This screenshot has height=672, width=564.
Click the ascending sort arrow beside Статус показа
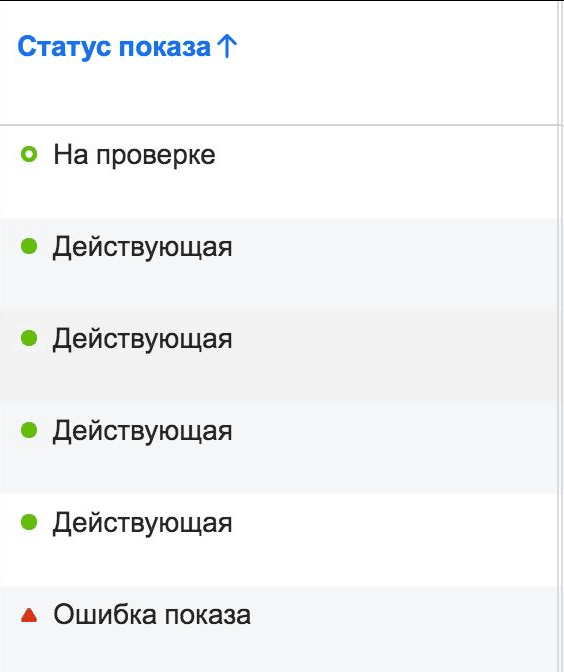tap(227, 46)
